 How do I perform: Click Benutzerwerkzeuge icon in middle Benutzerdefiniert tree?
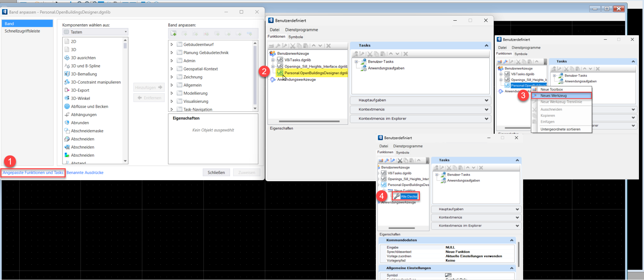(x=273, y=53)
